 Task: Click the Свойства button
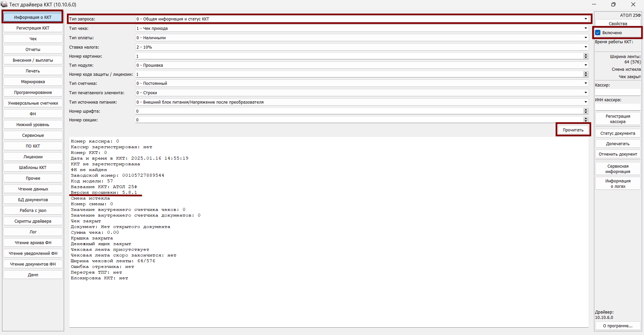618,24
